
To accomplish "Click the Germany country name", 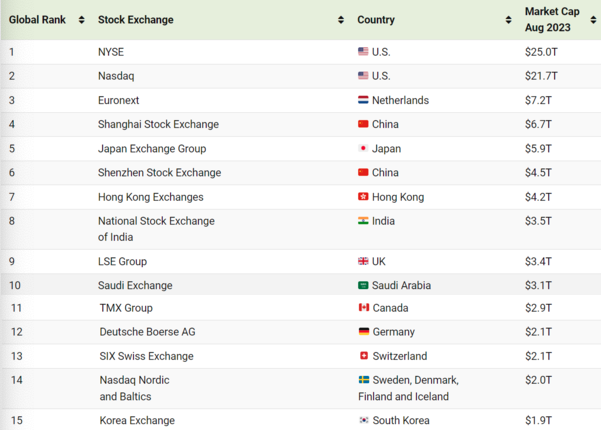I will pos(394,332).
